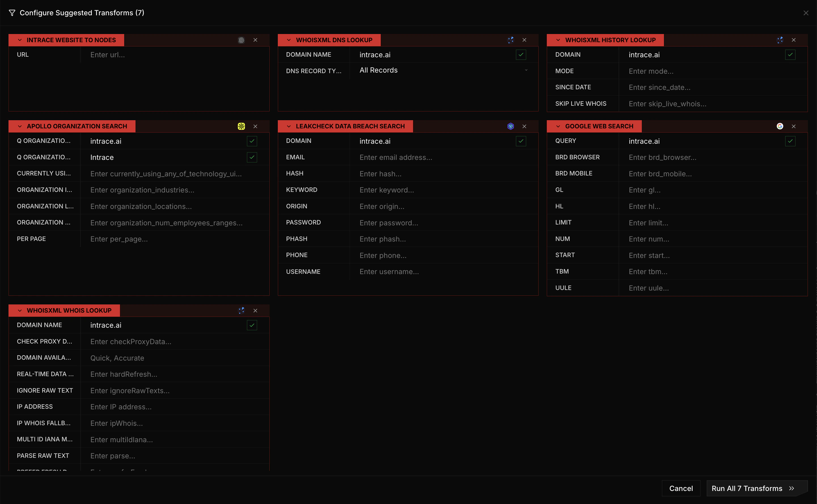This screenshot has width=817, height=504.
Task: Click Cancel button
Action: coord(681,488)
